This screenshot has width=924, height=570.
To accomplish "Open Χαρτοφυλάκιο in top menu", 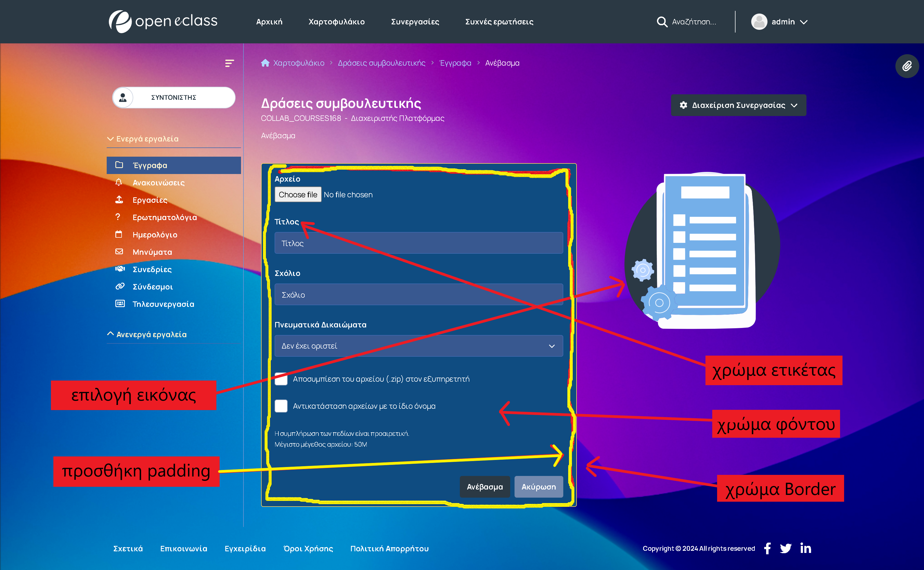I will (x=336, y=22).
